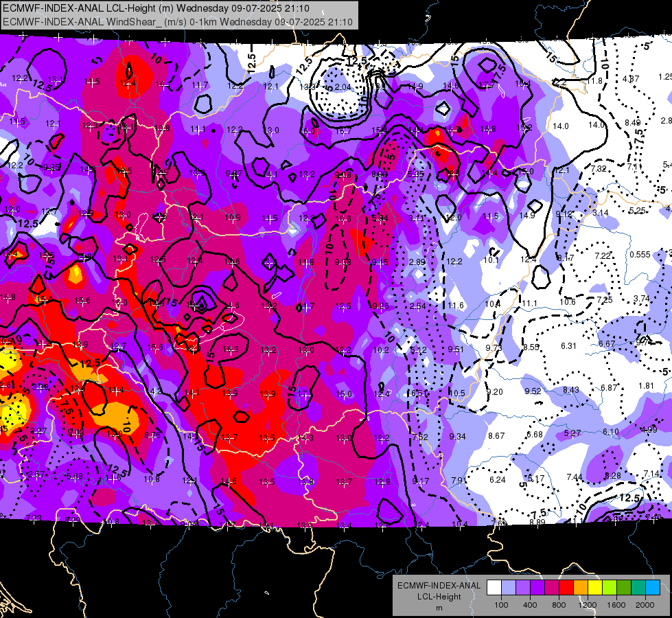Viewport: 672px width, 618px height.
Task: Click the legend label LCL-Height
Action: pyautogui.click(x=439, y=597)
